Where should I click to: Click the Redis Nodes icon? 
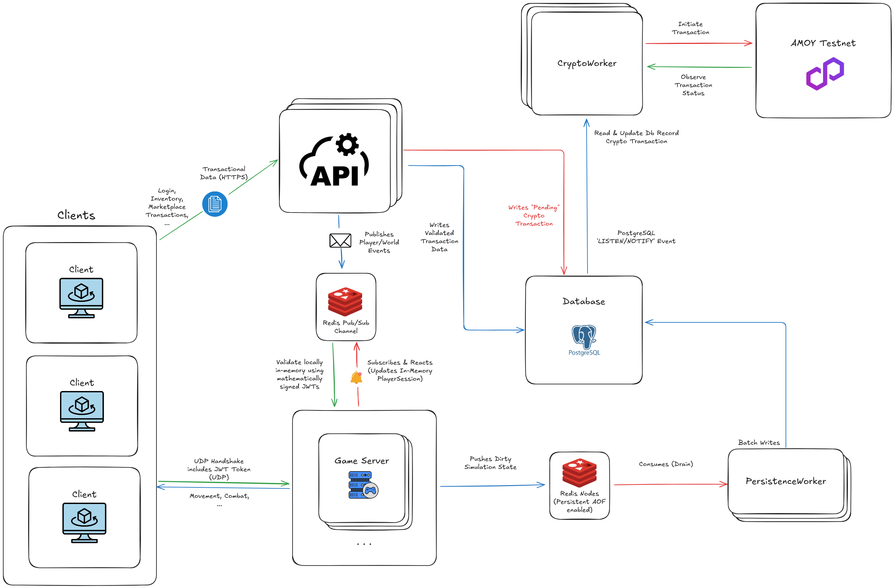pyautogui.click(x=579, y=472)
